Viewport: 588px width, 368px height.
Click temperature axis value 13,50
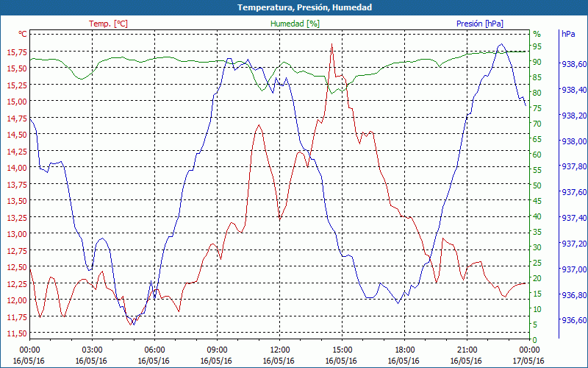point(17,200)
